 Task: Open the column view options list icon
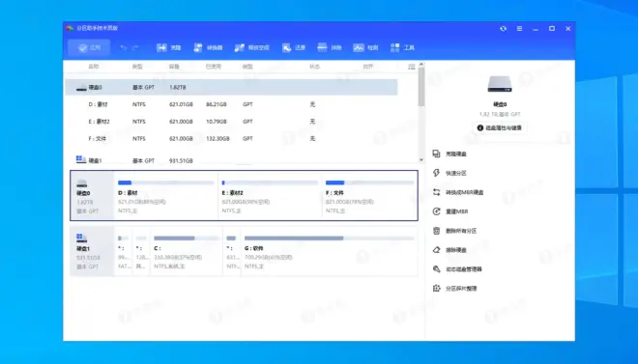[x=412, y=67]
